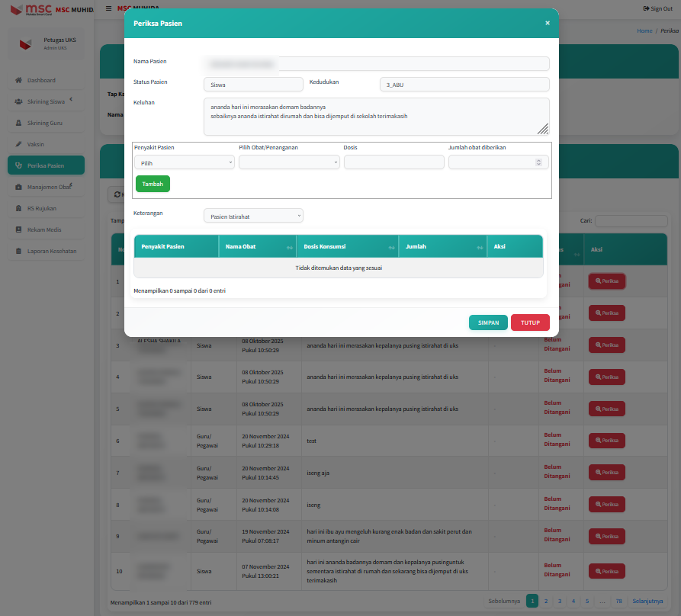Viewport: 681px width, 616px height.
Task: Open the Penyakit Pasien dropdown
Action: (185, 162)
